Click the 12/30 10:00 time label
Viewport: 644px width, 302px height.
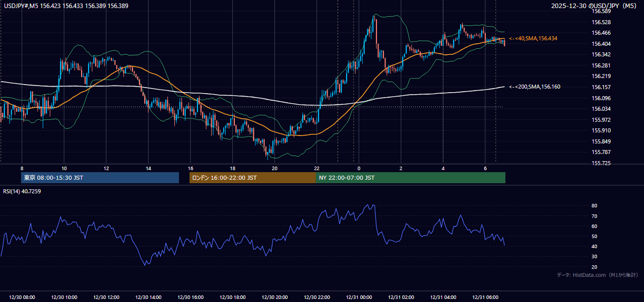pos(64,297)
